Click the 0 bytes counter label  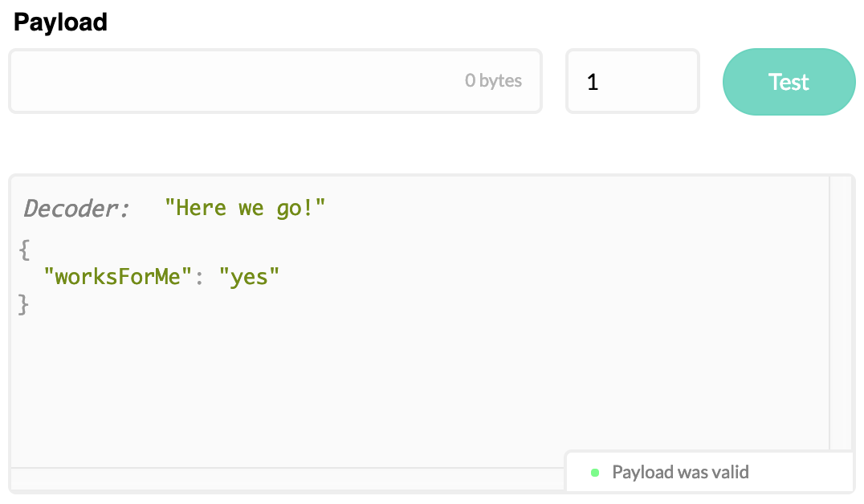coord(493,80)
